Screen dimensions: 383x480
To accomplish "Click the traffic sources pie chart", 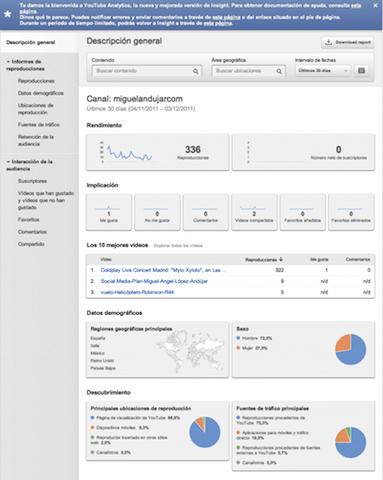I will 351,442.
